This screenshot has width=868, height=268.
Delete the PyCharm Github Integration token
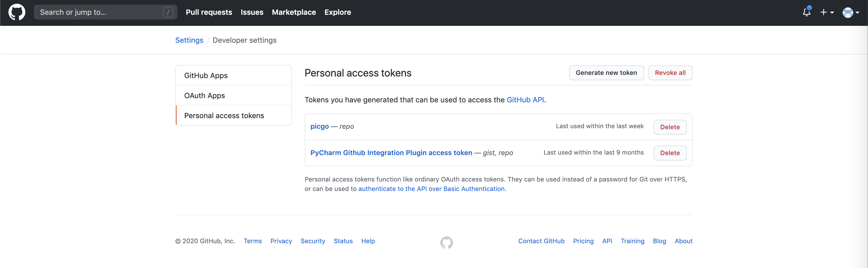[x=670, y=153]
